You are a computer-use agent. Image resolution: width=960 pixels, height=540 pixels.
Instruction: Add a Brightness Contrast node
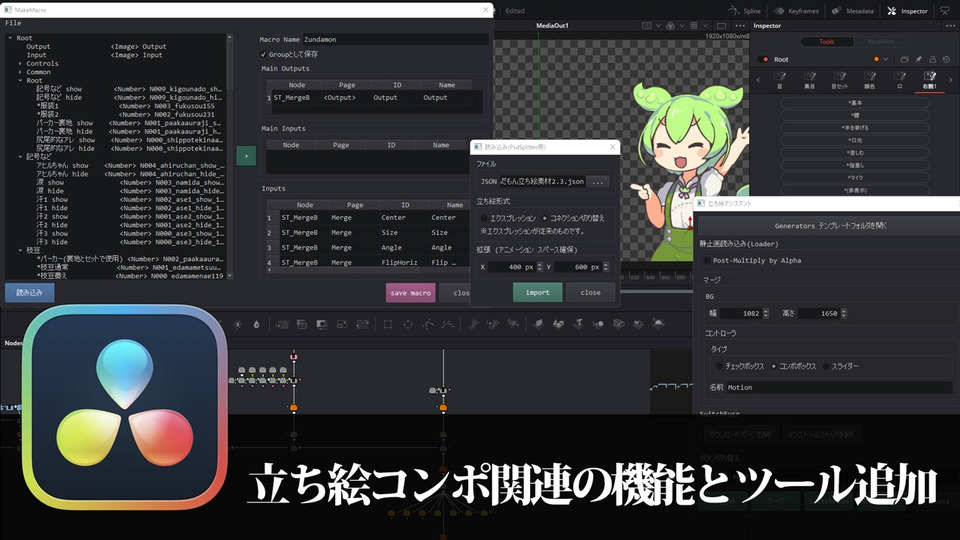(x=238, y=324)
